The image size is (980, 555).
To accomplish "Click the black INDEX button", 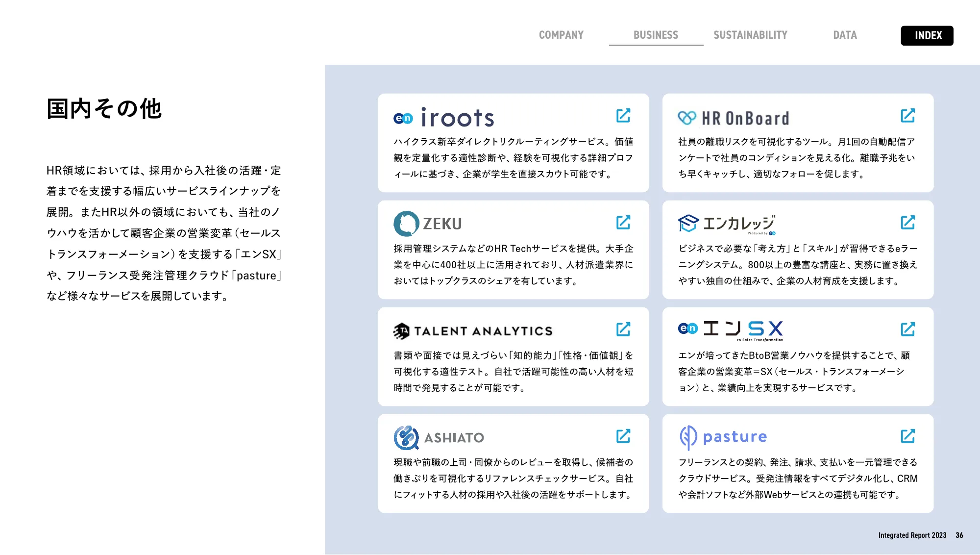I will click(x=927, y=35).
